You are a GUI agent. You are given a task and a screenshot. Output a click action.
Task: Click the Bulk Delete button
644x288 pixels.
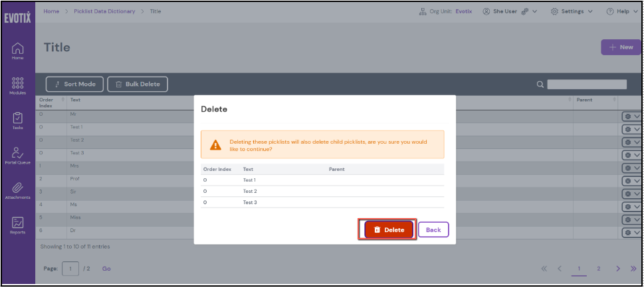coord(138,84)
